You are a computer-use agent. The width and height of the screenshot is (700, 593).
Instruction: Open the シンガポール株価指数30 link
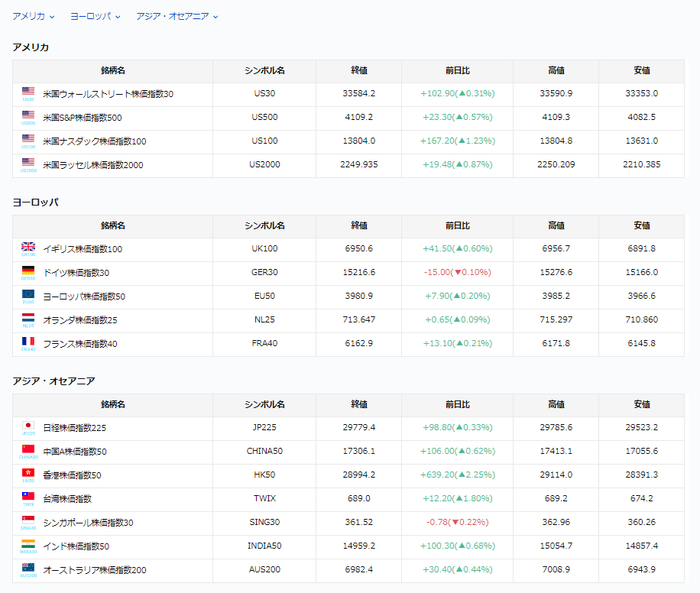(x=88, y=522)
